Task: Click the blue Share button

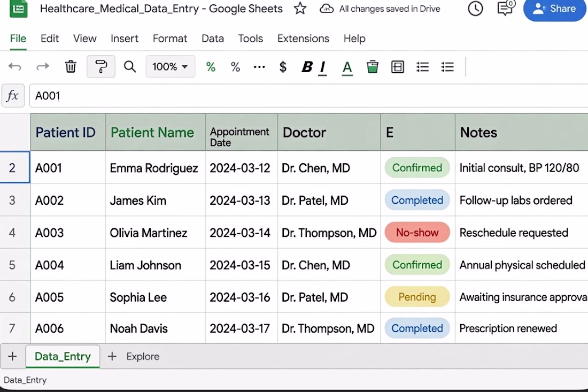Action: click(x=555, y=9)
